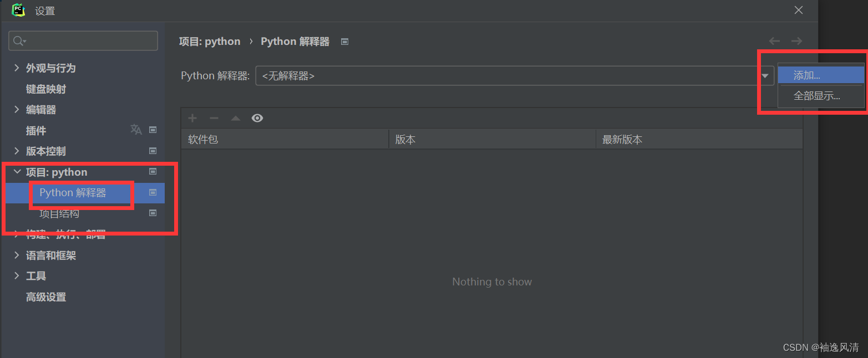
Task: Toggle the eye icon for early releases
Action: coord(257,118)
